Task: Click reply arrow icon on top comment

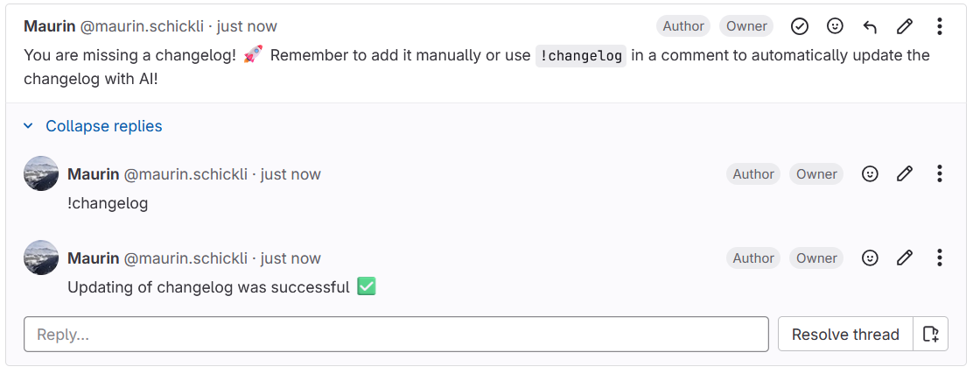Action: [x=870, y=26]
